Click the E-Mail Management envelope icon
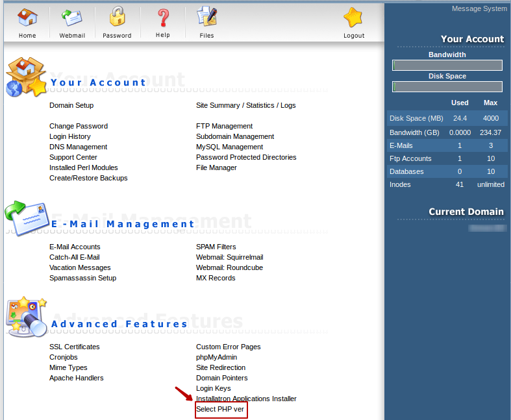This screenshot has width=511, height=420. coord(25,218)
